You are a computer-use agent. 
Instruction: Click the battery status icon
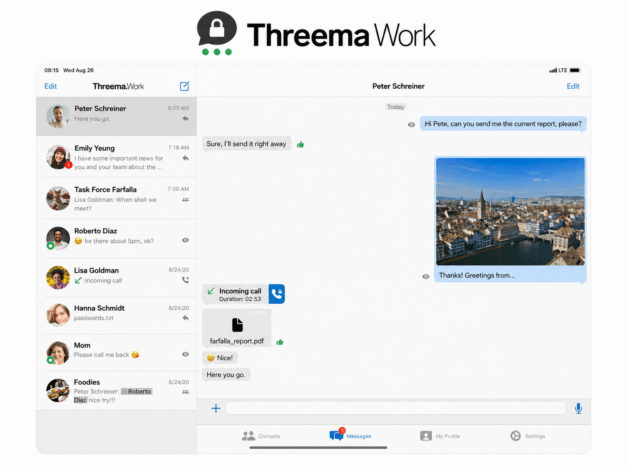click(x=575, y=70)
